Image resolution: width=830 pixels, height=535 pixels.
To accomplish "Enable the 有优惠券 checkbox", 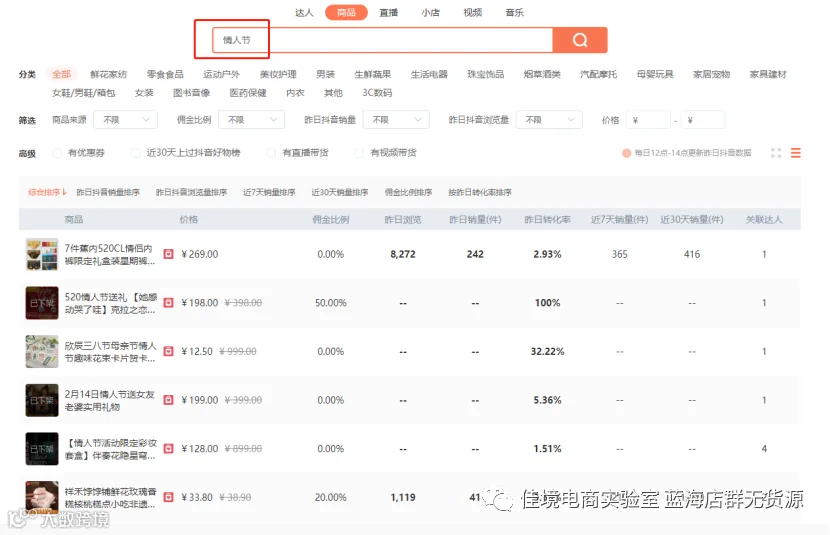I will click(57, 153).
